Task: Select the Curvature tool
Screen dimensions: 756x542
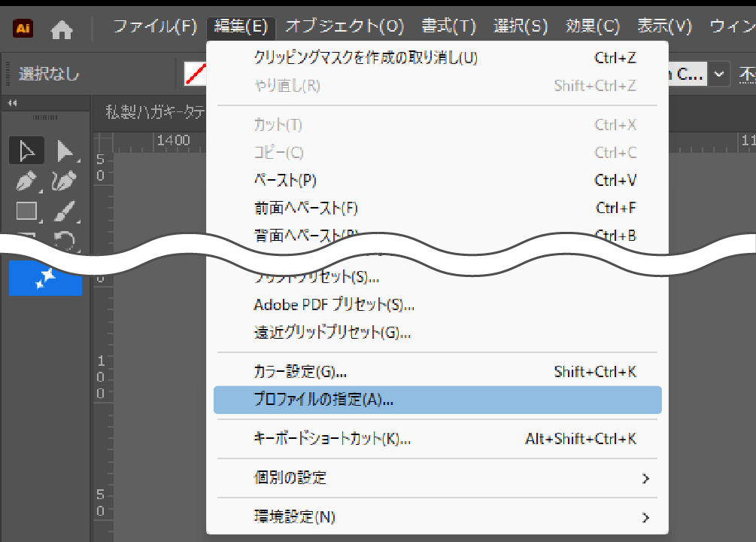Action: (x=64, y=181)
